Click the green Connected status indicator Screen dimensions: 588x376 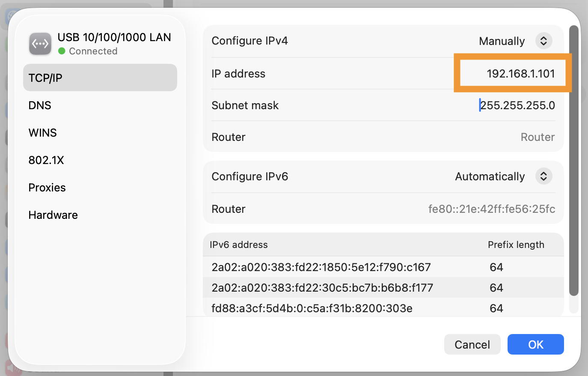point(62,51)
